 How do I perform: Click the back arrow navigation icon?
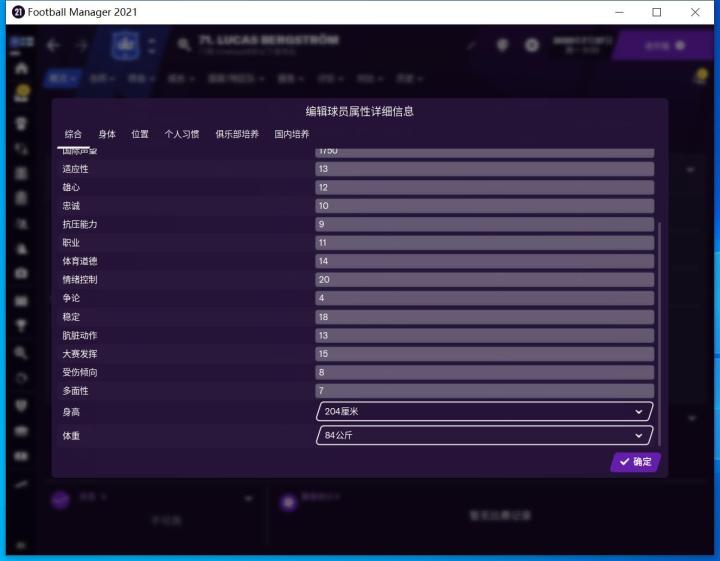53,46
